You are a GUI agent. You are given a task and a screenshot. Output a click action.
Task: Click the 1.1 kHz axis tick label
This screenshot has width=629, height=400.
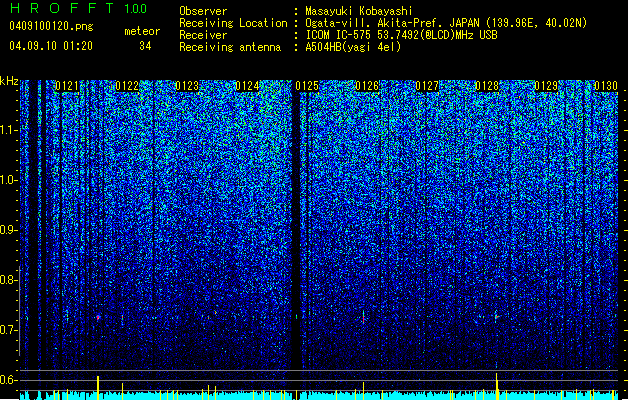pos(9,130)
